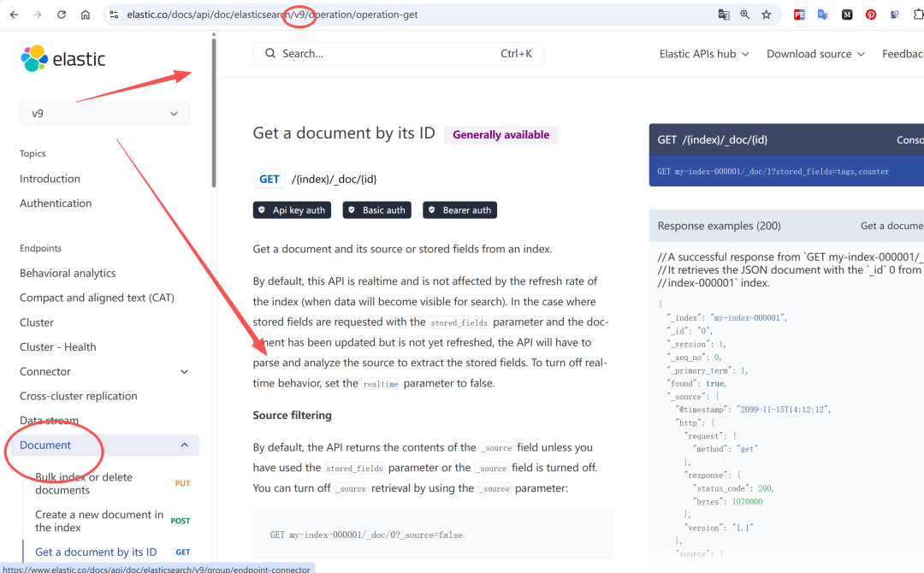
Task: Open the Download source dropdown
Action: [815, 54]
